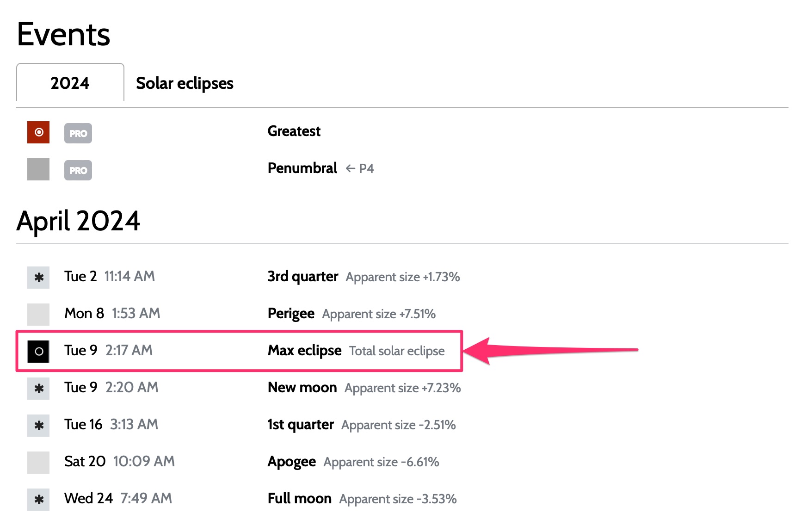801x532 pixels.
Task: Click the Mon 8 1:53 AM date
Action: pyautogui.click(x=112, y=313)
